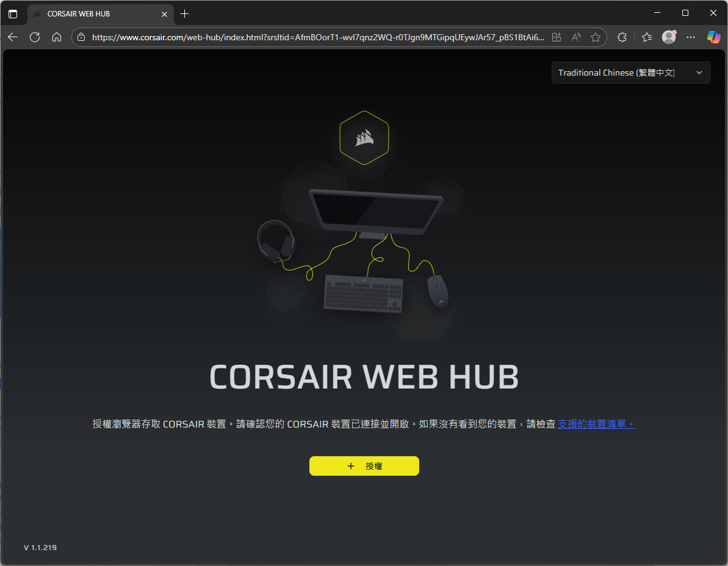This screenshot has width=728, height=566.
Task: Maximize the browser window
Action: click(x=685, y=13)
